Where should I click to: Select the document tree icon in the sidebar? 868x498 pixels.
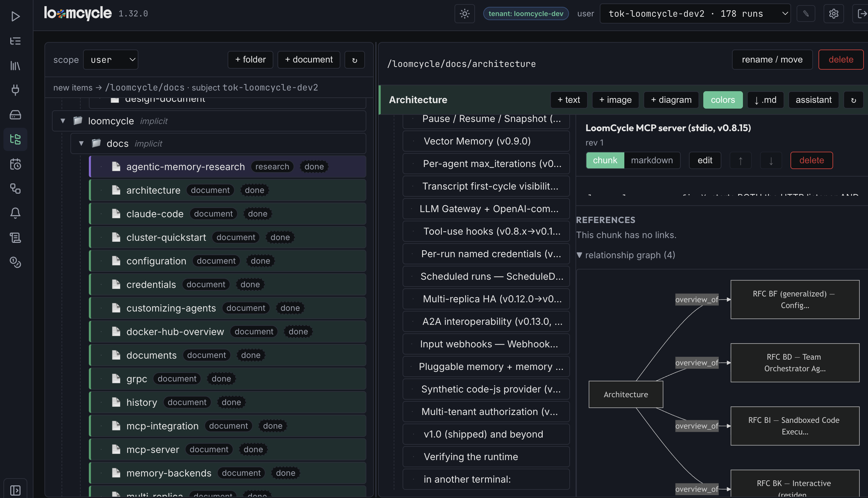15,139
